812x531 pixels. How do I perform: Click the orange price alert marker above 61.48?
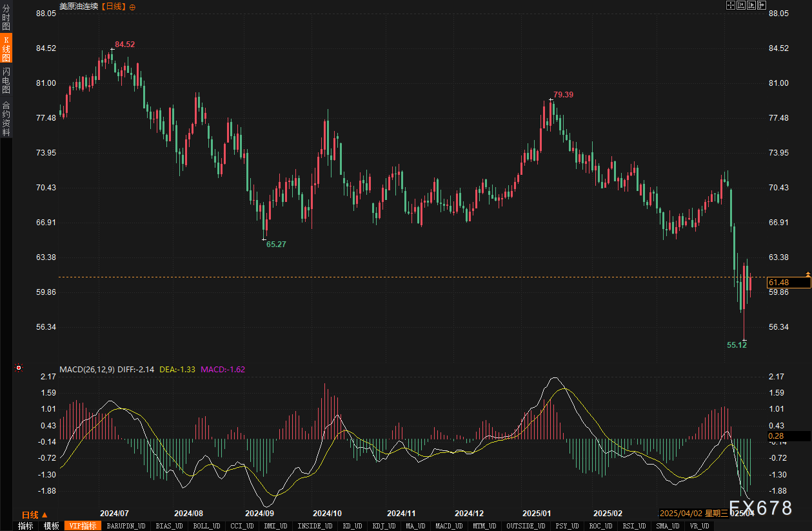click(807, 275)
